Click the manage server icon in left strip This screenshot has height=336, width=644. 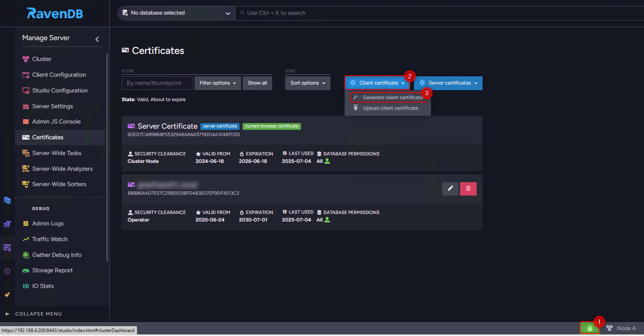click(7, 247)
